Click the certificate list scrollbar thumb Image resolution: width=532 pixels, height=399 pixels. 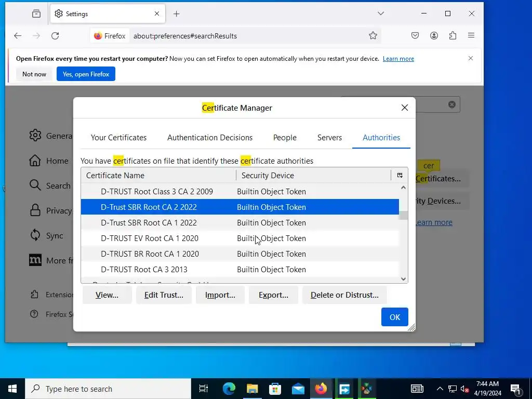coord(403,216)
